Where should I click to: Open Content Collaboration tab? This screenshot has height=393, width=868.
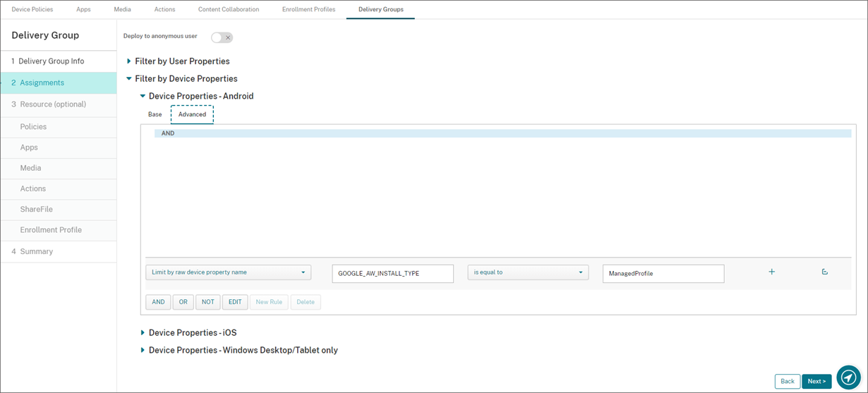229,9
